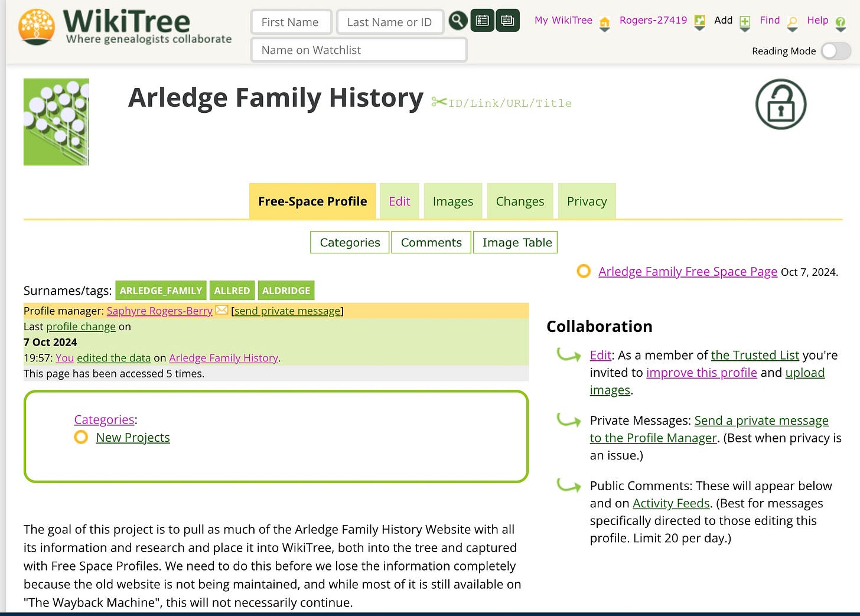Viewport: 860px width, 616px height.
Task: Switch to the Edit tab
Action: click(399, 201)
